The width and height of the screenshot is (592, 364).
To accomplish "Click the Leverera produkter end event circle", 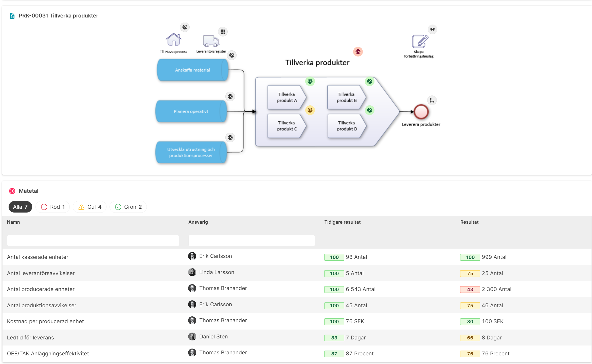I will click(421, 112).
